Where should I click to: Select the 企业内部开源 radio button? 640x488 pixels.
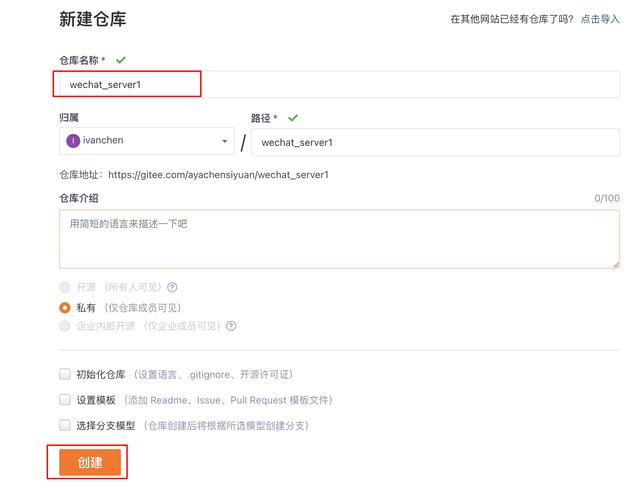[x=65, y=326]
